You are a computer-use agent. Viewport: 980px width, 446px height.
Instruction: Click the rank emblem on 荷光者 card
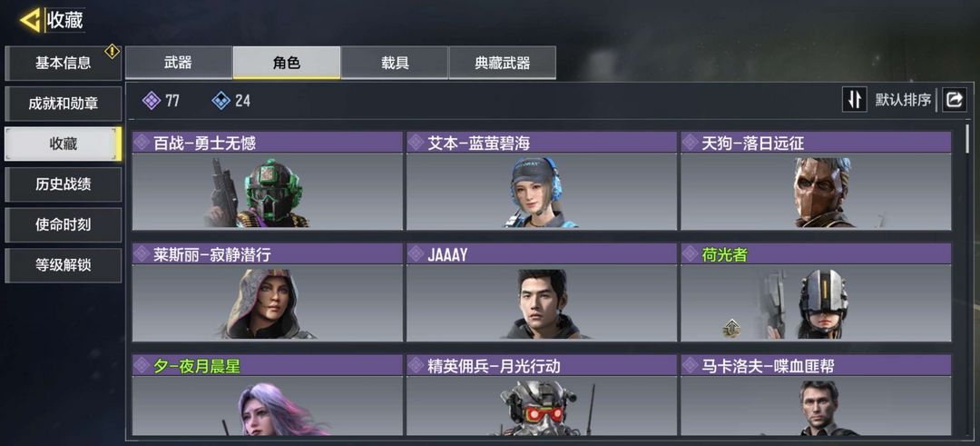click(x=732, y=328)
